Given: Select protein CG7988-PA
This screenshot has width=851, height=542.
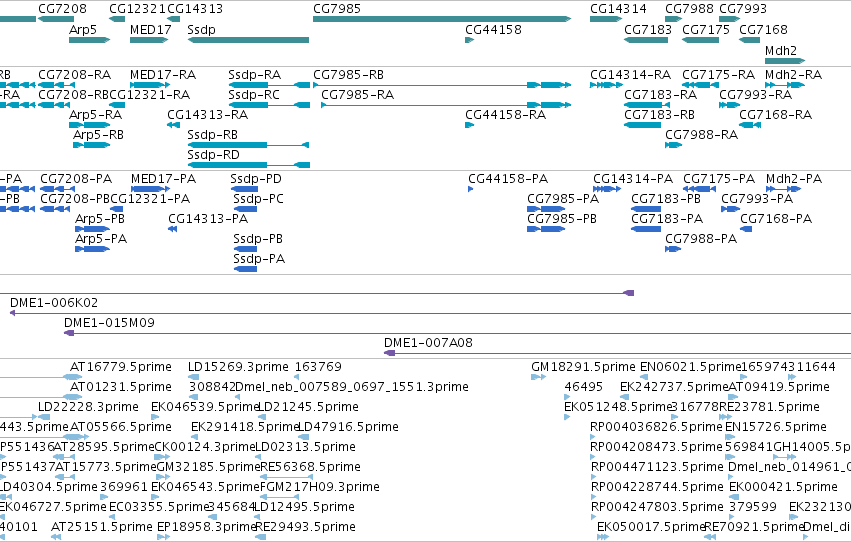Looking at the screenshot, I should (x=673, y=249).
